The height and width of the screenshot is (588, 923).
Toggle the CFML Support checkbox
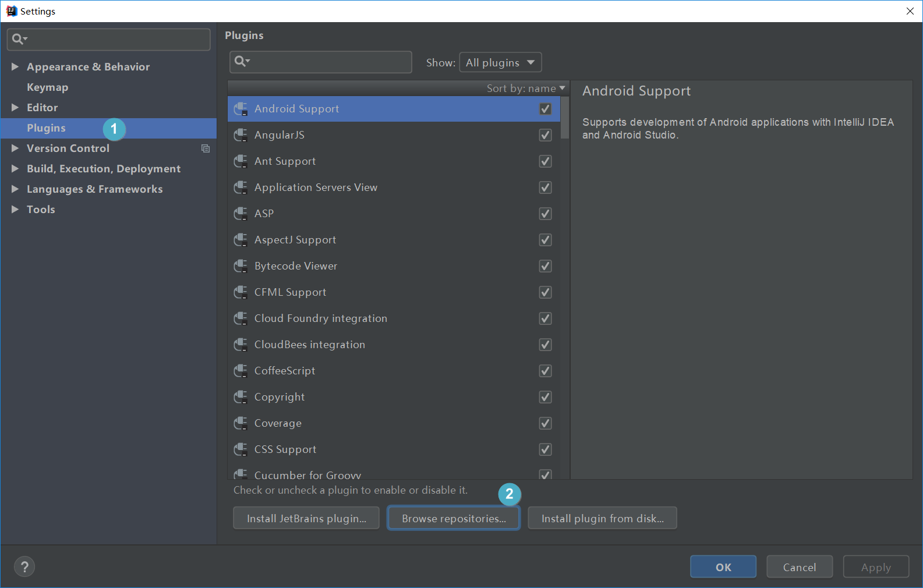coord(545,292)
